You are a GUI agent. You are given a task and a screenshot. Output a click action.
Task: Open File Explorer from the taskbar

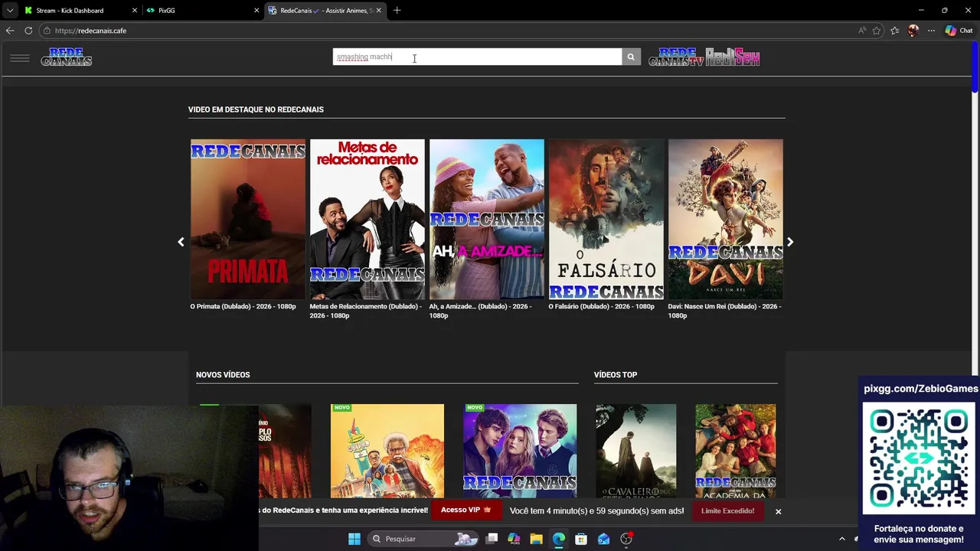click(536, 539)
